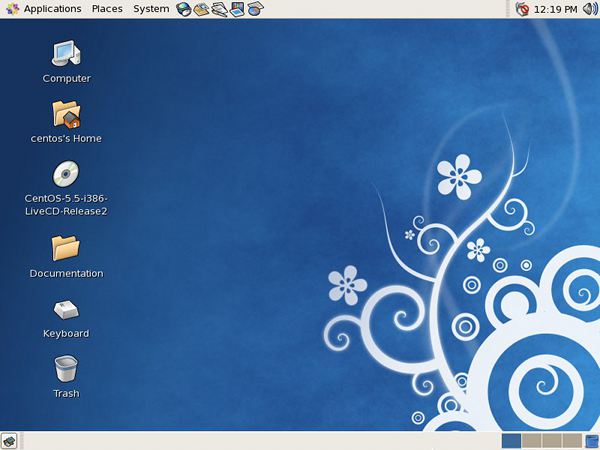Switch to the fourth workspace in pager
The width and height of the screenshot is (600, 450).
click(x=572, y=441)
